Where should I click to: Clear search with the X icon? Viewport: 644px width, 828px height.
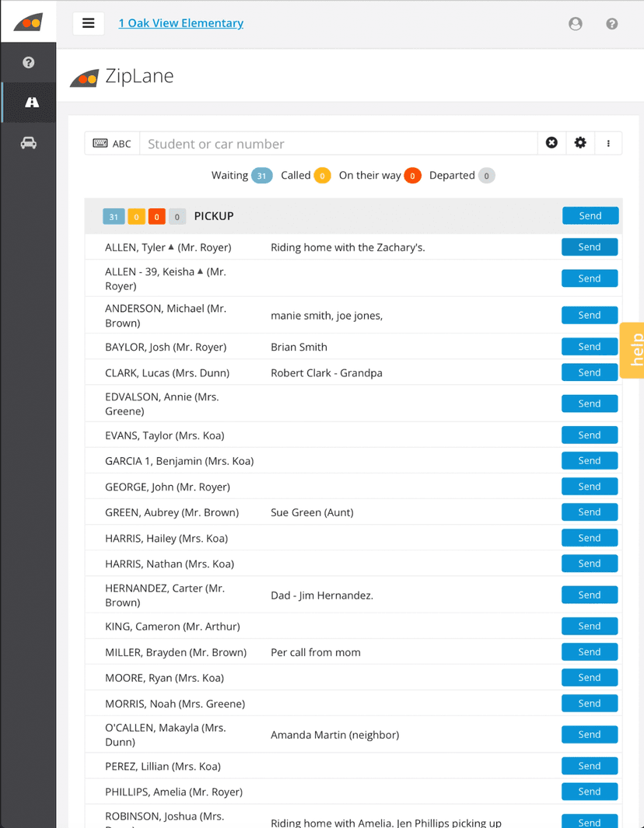pos(551,143)
